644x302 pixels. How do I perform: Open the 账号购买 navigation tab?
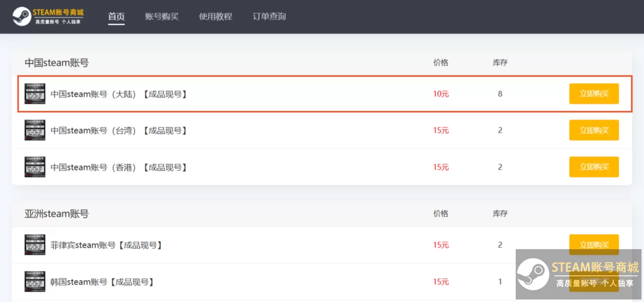[162, 16]
